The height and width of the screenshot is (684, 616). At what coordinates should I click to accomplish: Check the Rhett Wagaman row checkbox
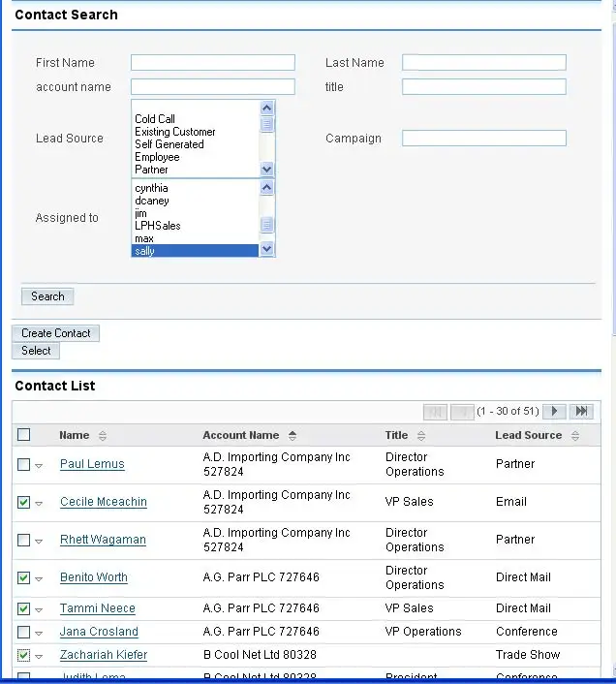pyautogui.click(x=24, y=540)
